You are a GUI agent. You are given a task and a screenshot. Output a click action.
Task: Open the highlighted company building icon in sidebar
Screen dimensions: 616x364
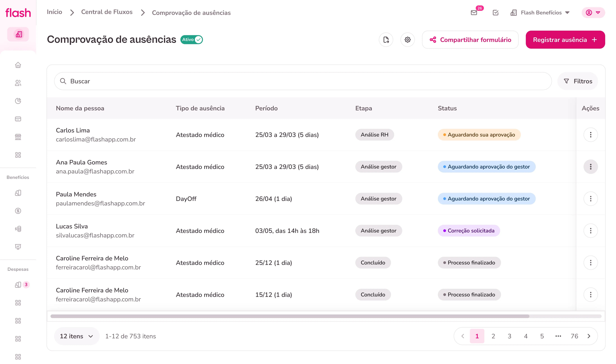click(18, 34)
